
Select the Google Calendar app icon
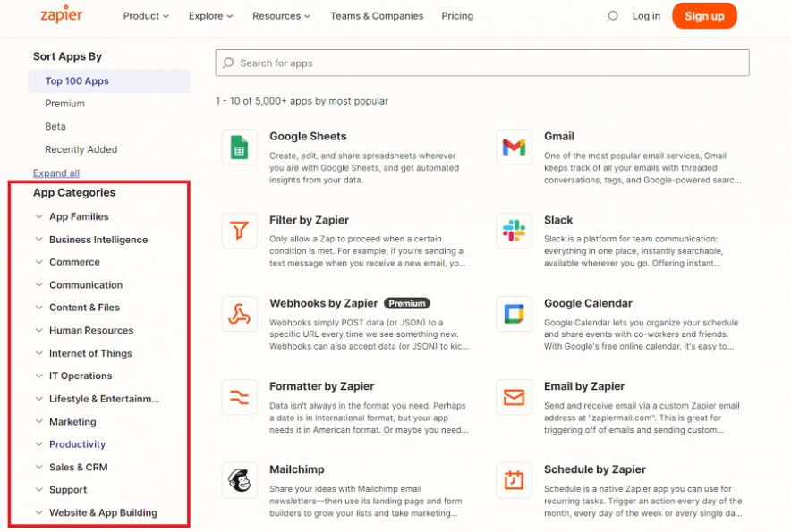pyautogui.click(x=514, y=314)
